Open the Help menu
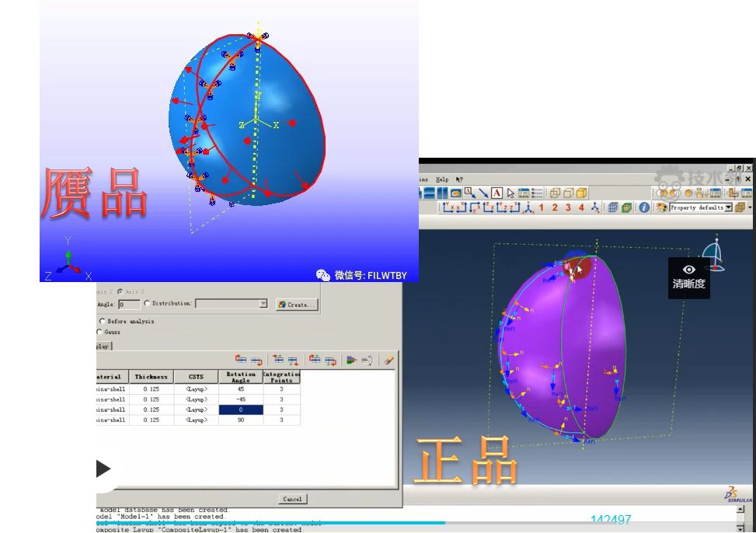756x533 pixels. tap(442, 179)
